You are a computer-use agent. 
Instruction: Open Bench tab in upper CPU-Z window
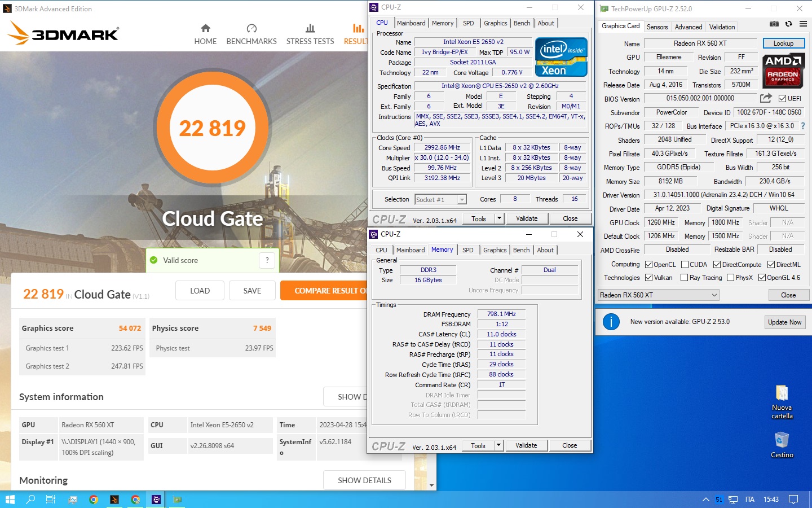(x=522, y=23)
